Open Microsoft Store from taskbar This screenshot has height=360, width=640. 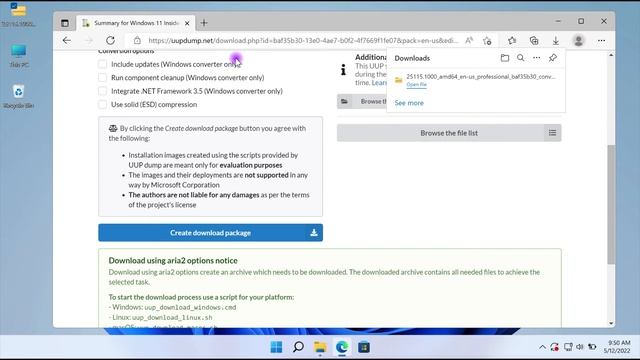click(x=364, y=347)
